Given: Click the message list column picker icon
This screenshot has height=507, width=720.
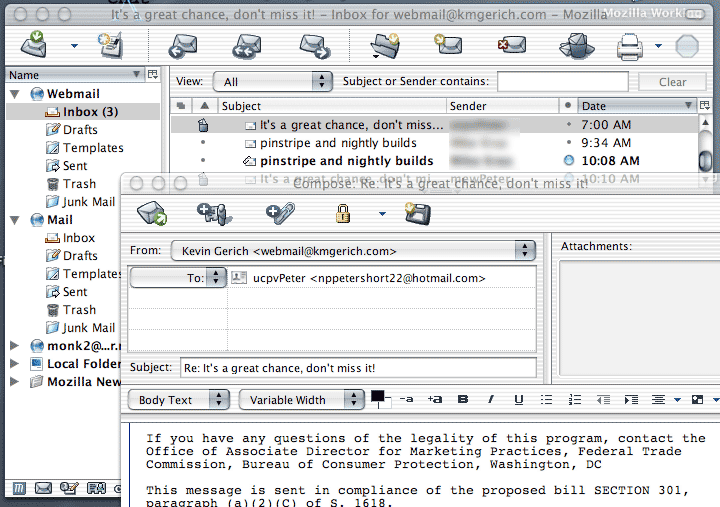Looking at the screenshot, I should 704,106.
